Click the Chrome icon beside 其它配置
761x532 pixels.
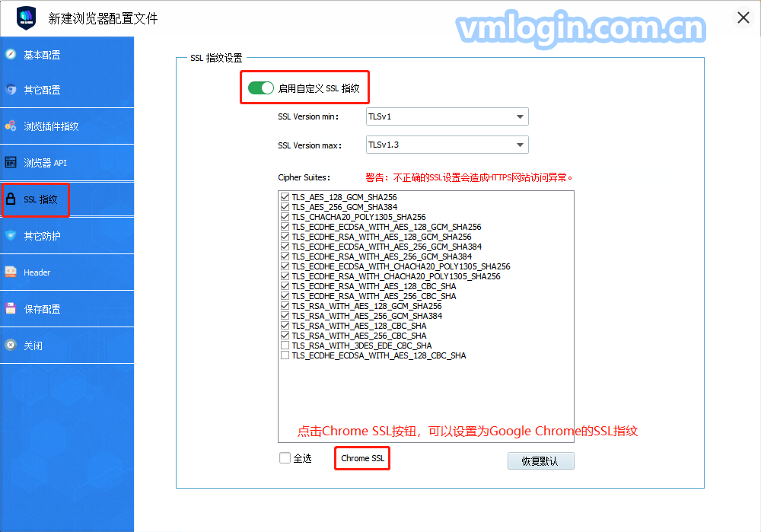[11, 90]
